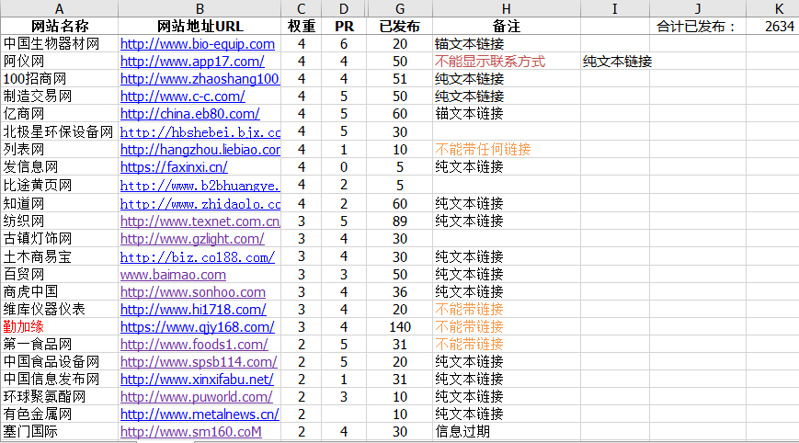799x443 pixels.
Task: Select the 中国生物器材网 cell
Action: tap(59, 44)
